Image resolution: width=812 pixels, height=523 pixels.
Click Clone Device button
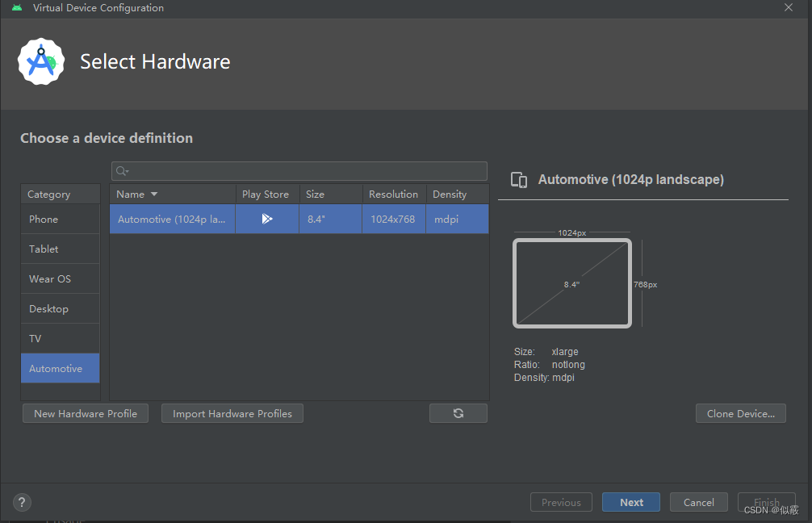[x=740, y=413]
